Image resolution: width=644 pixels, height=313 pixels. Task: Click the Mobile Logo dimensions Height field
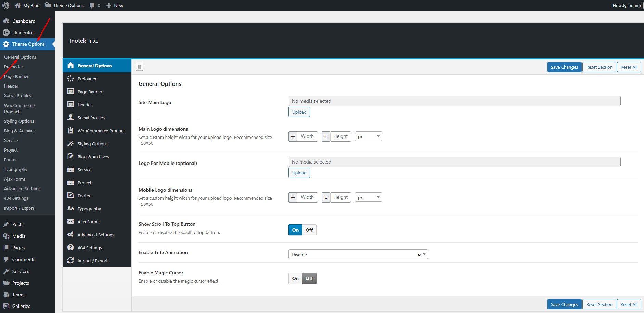pos(340,197)
